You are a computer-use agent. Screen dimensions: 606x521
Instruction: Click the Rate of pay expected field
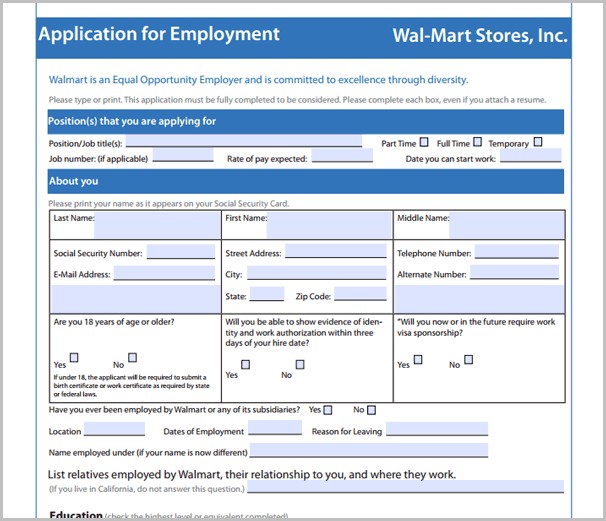[342, 155]
